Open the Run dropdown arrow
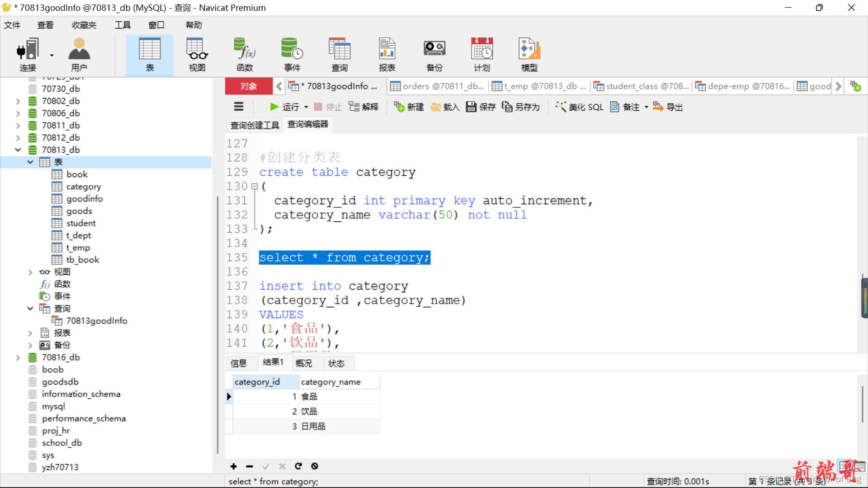 tap(306, 107)
